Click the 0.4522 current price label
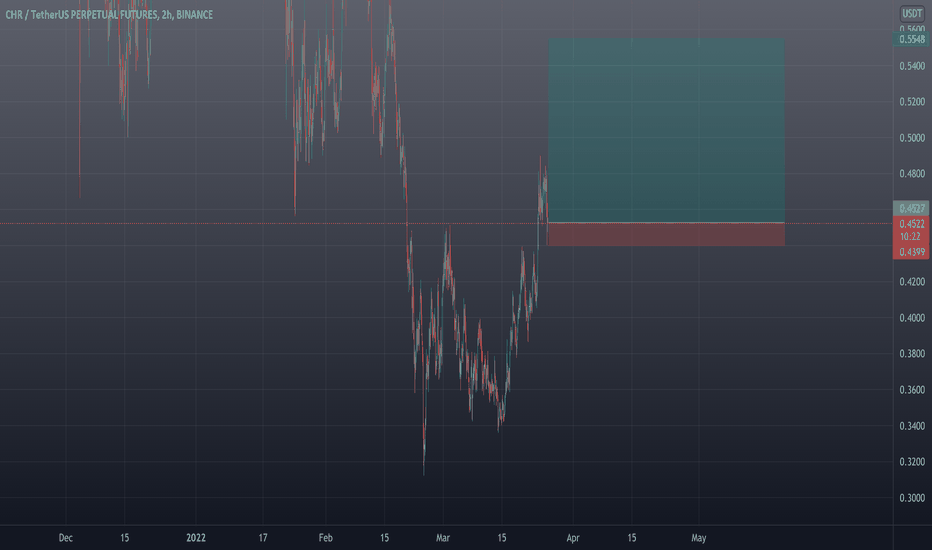 911,224
